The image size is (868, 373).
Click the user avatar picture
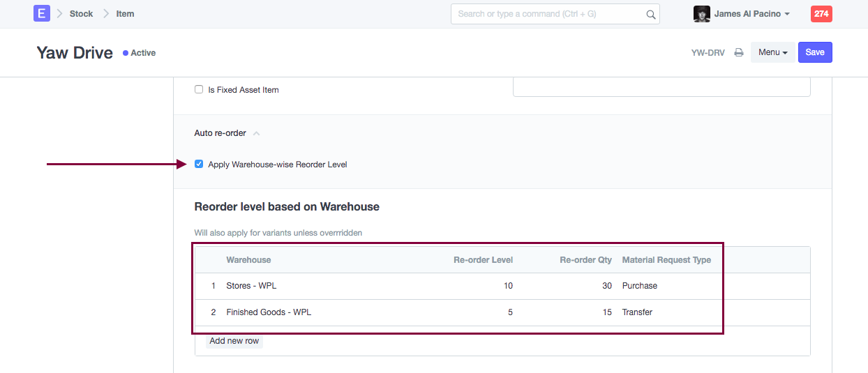pos(701,14)
